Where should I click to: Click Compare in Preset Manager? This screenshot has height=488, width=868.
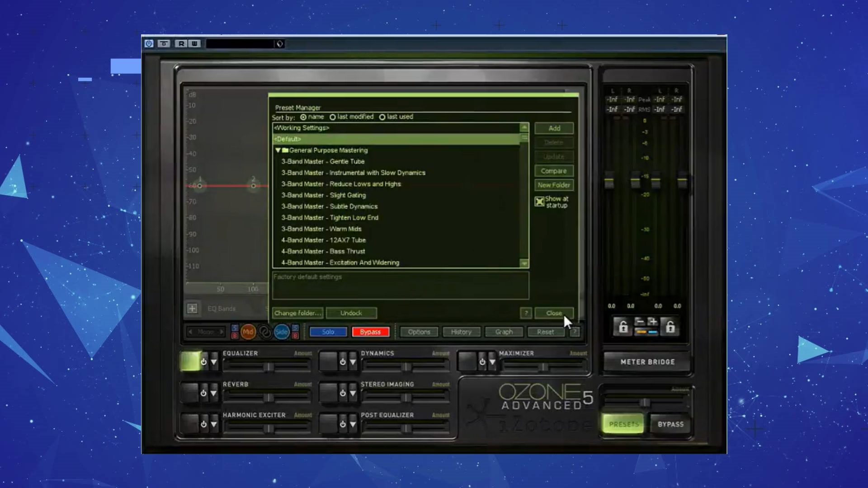[554, 171]
